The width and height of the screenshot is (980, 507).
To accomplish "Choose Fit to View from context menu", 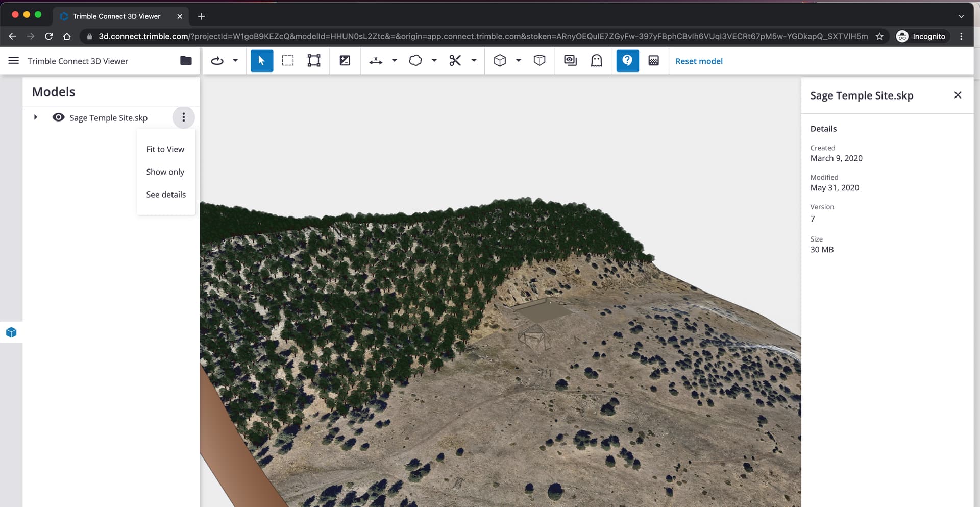I will [165, 149].
